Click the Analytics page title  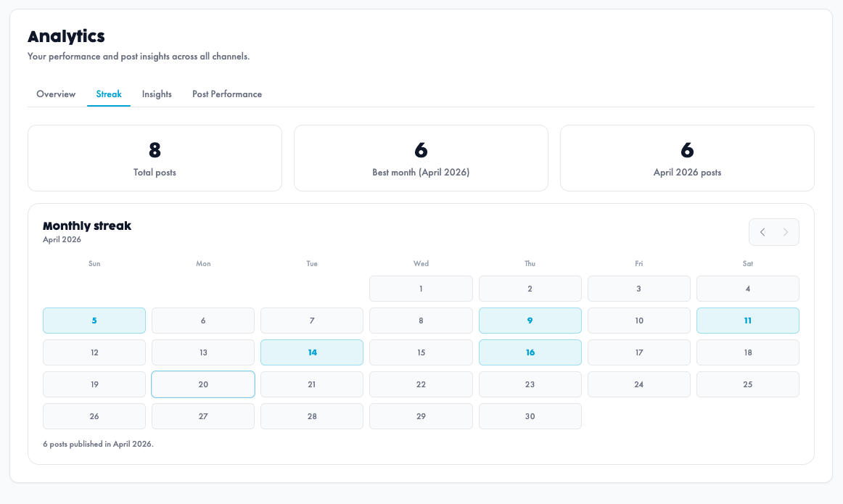66,36
